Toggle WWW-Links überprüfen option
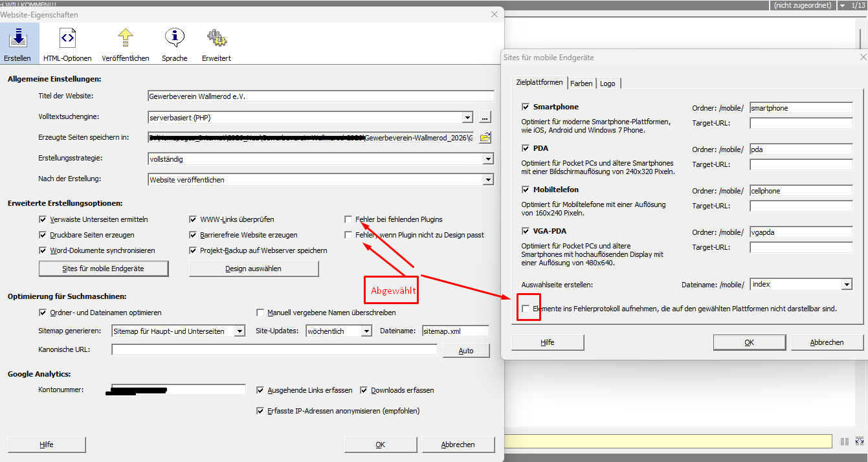The height and width of the screenshot is (462, 868). pos(194,219)
